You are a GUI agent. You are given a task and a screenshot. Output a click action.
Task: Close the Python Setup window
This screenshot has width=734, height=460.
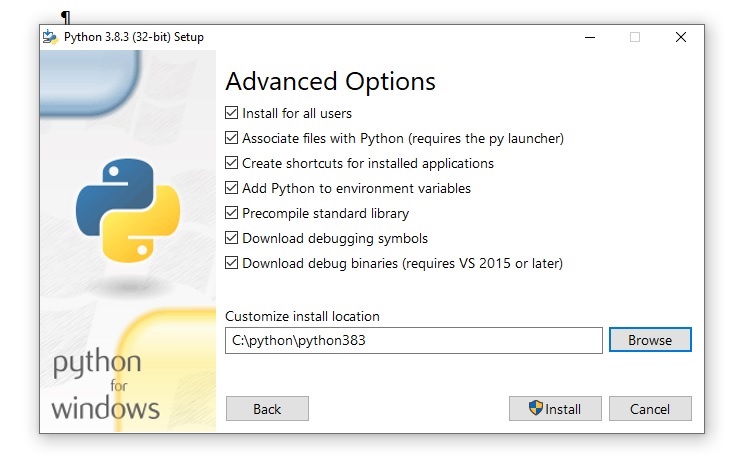[x=681, y=37]
